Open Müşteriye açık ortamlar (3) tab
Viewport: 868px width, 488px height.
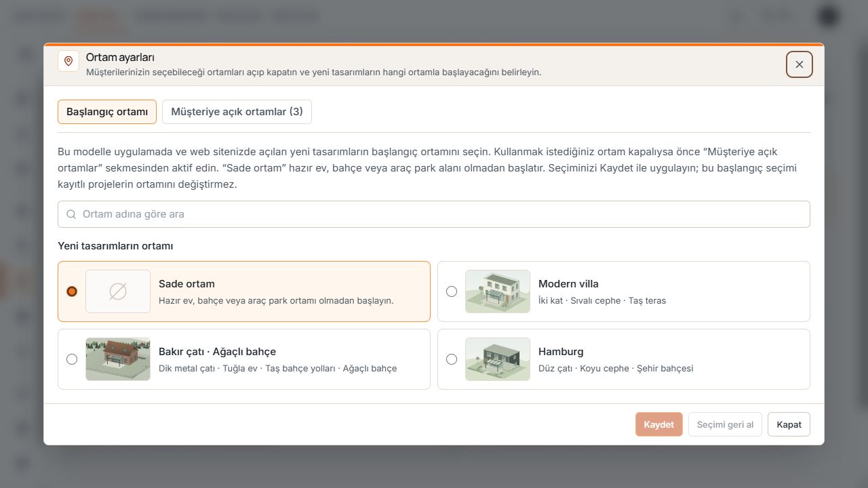[237, 112]
